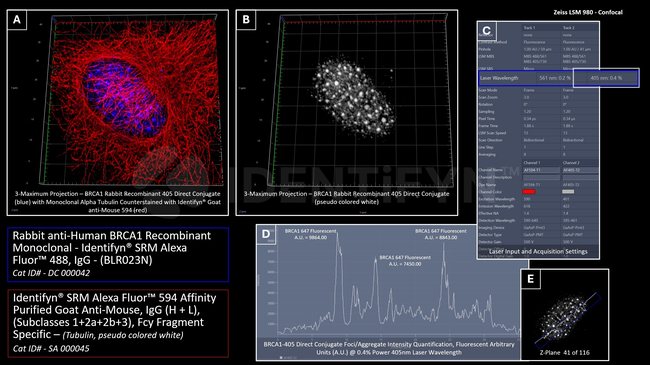Click the Cat ID# - DC 000042 text

pyautogui.click(x=51, y=273)
